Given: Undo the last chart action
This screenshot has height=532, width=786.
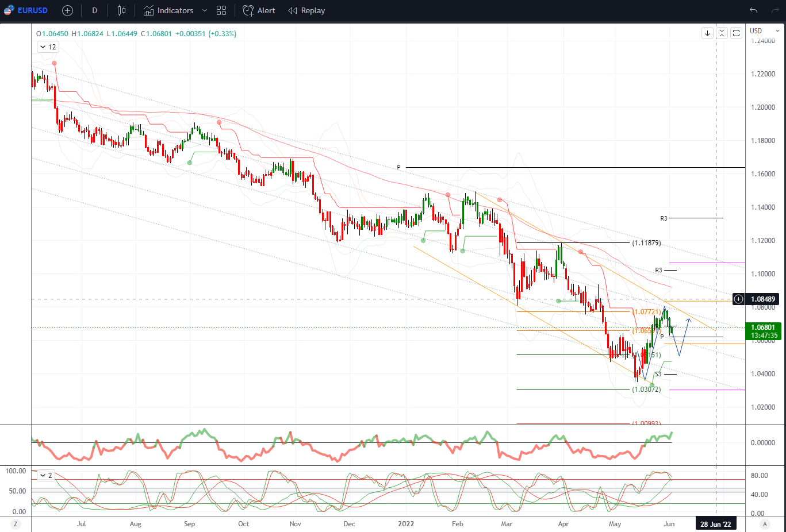Looking at the screenshot, I should 754,10.
